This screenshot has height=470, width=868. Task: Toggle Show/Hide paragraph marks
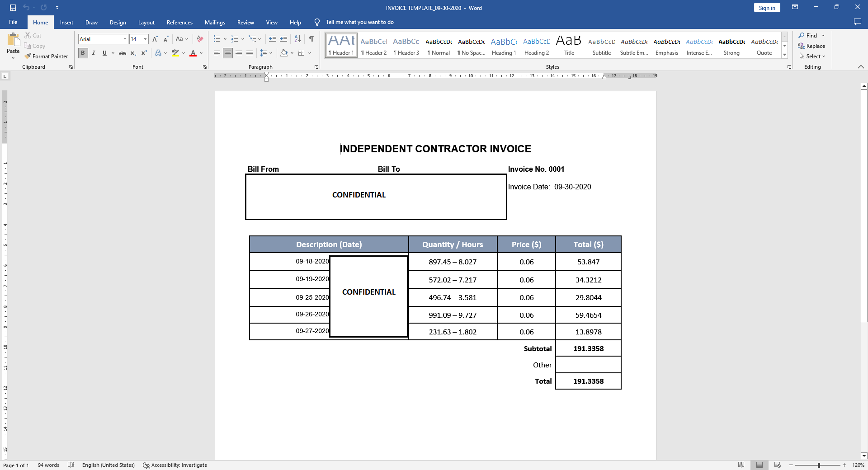(x=311, y=39)
